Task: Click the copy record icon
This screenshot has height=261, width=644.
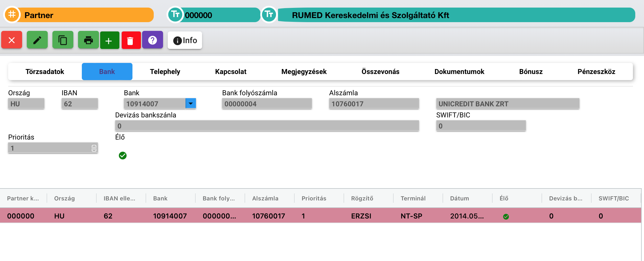Action: [x=63, y=40]
